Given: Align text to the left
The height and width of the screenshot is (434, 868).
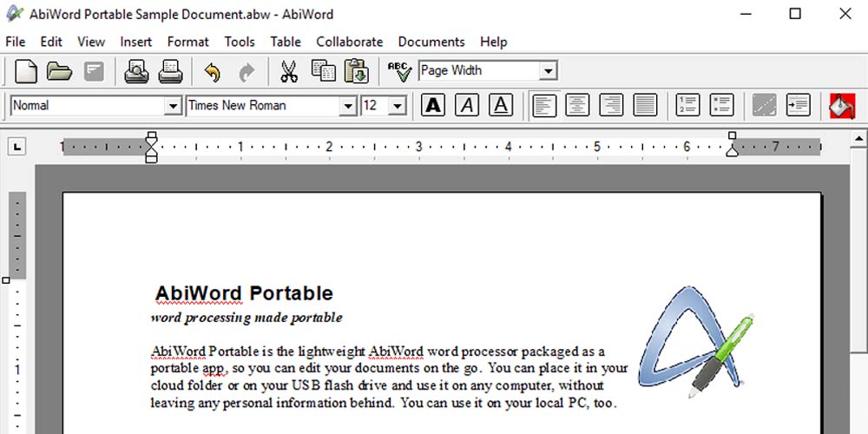Looking at the screenshot, I should click(x=544, y=105).
